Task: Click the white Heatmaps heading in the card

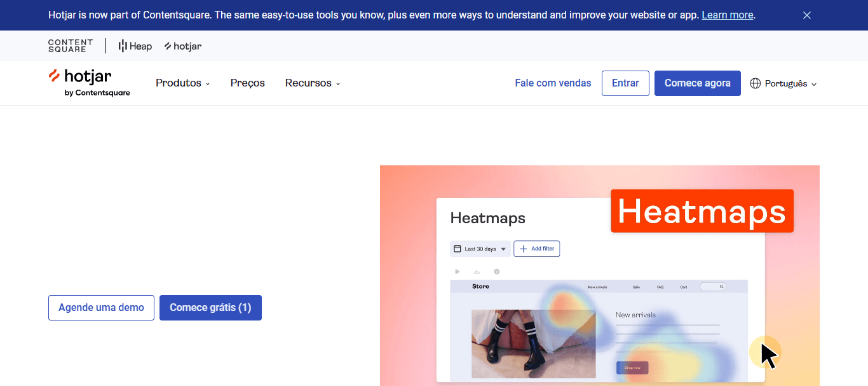Action: pyautogui.click(x=488, y=218)
